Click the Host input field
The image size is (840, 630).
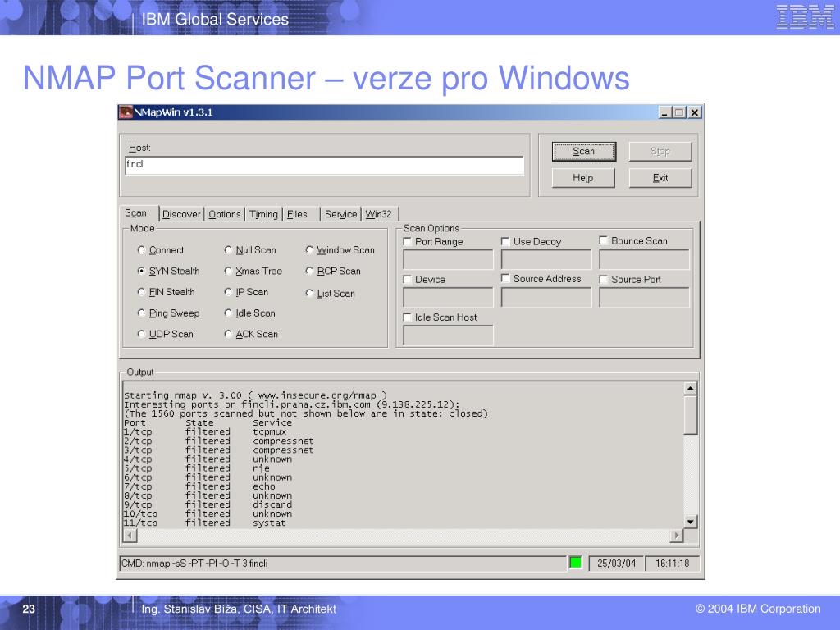click(324, 165)
